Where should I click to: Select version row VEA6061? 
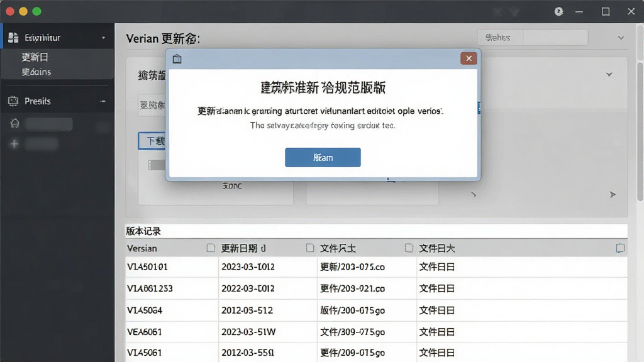click(376, 332)
